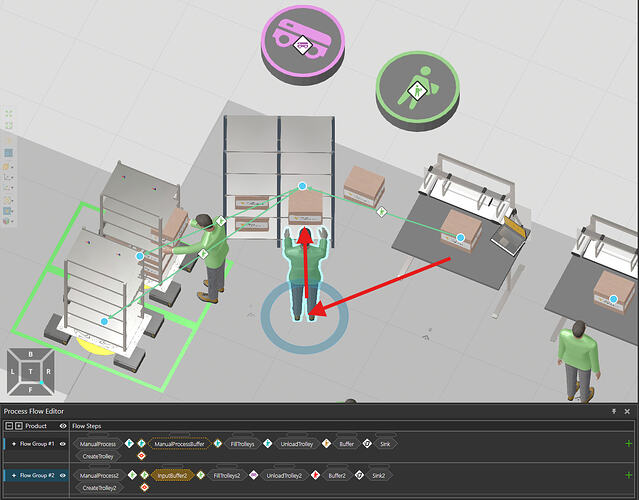Click the Flow Steps column header

[86, 426]
